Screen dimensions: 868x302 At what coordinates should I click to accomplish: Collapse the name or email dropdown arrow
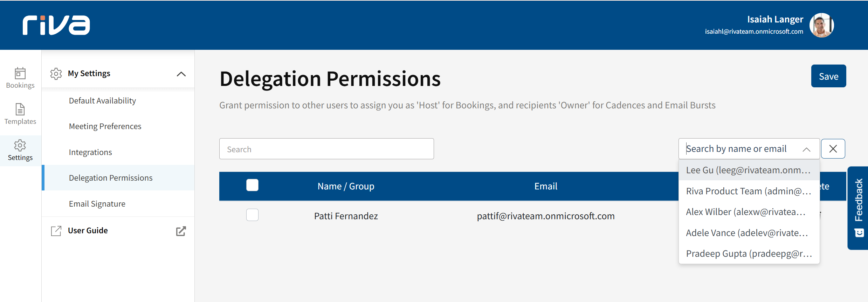point(806,149)
